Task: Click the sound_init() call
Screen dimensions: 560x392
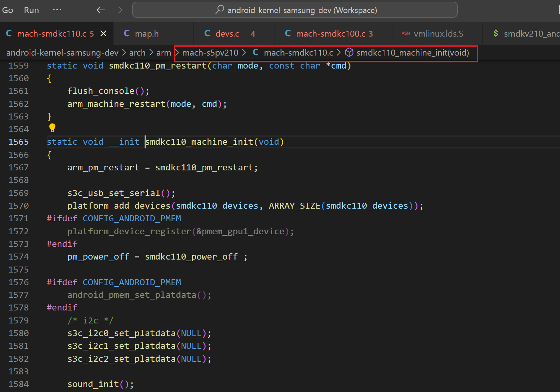Action: (101, 384)
